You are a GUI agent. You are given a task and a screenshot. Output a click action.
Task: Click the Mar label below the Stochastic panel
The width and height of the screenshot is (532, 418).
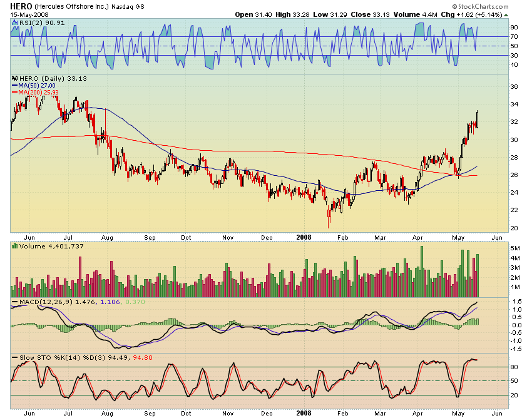tap(380, 413)
